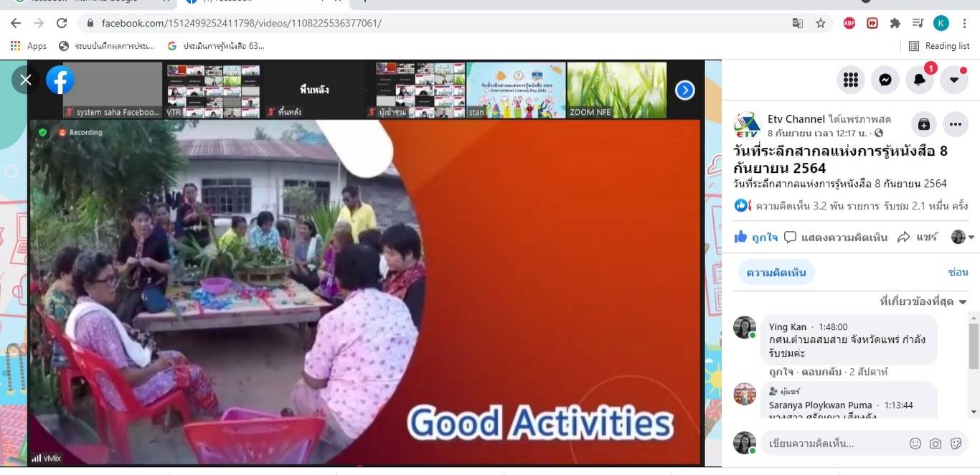Switch the commenting identity avatar dropdown
The width and height of the screenshot is (980, 475).
(963, 237)
